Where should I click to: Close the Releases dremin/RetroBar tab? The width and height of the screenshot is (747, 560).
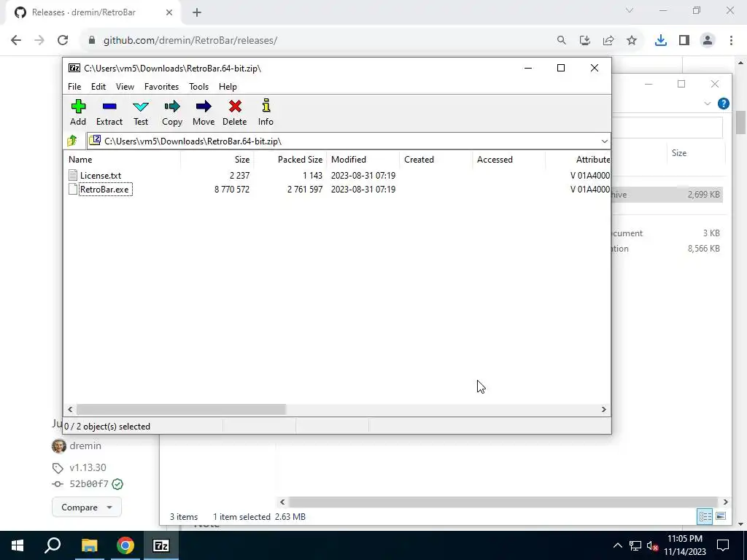pos(169,13)
